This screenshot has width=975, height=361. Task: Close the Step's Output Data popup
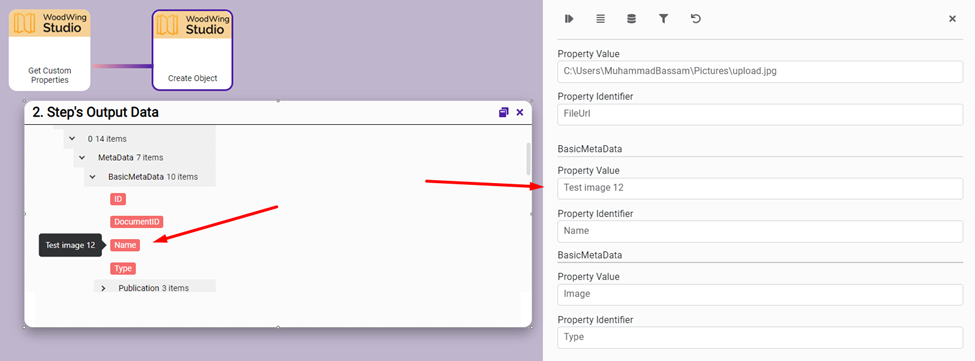point(520,112)
